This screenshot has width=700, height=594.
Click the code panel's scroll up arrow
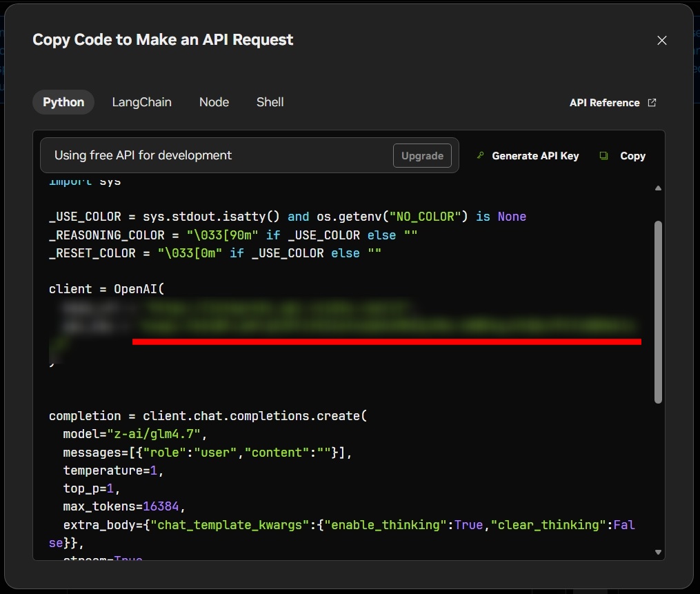[x=658, y=188]
